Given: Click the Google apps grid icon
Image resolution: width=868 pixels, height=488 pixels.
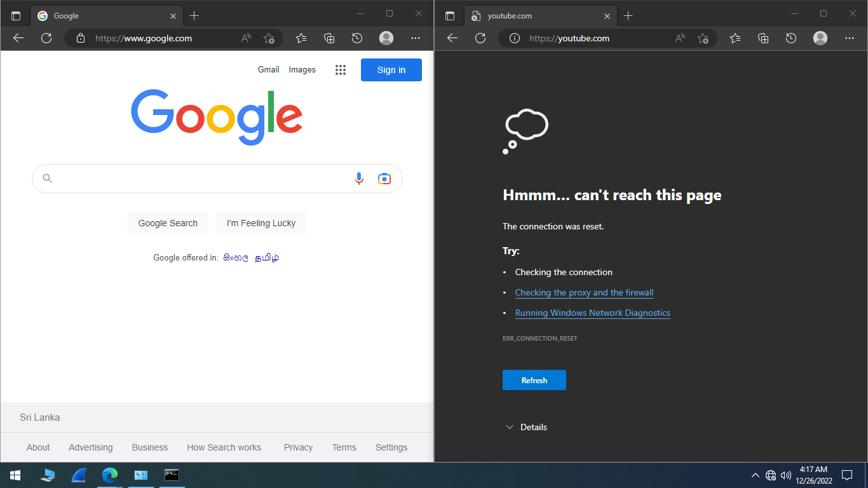Looking at the screenshot, I should click(x=341, y=70).
